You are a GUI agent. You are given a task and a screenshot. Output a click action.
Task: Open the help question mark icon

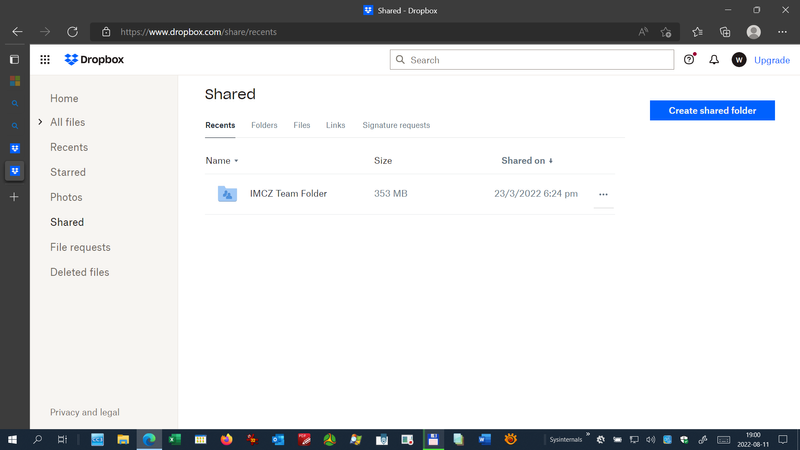pos(689,60)
